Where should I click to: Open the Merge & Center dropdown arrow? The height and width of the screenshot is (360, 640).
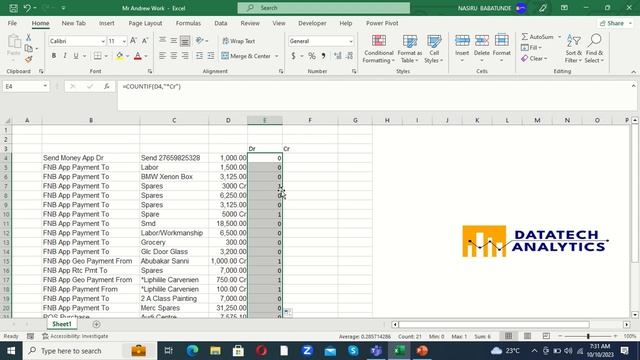(276, 56)
